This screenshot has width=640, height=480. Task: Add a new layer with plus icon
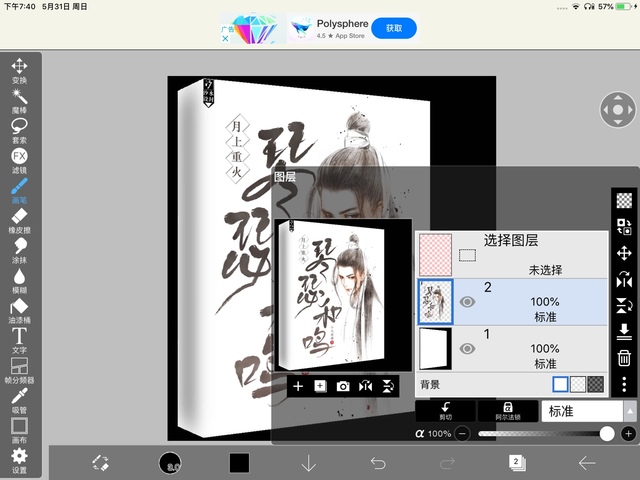tap(298, 386)
